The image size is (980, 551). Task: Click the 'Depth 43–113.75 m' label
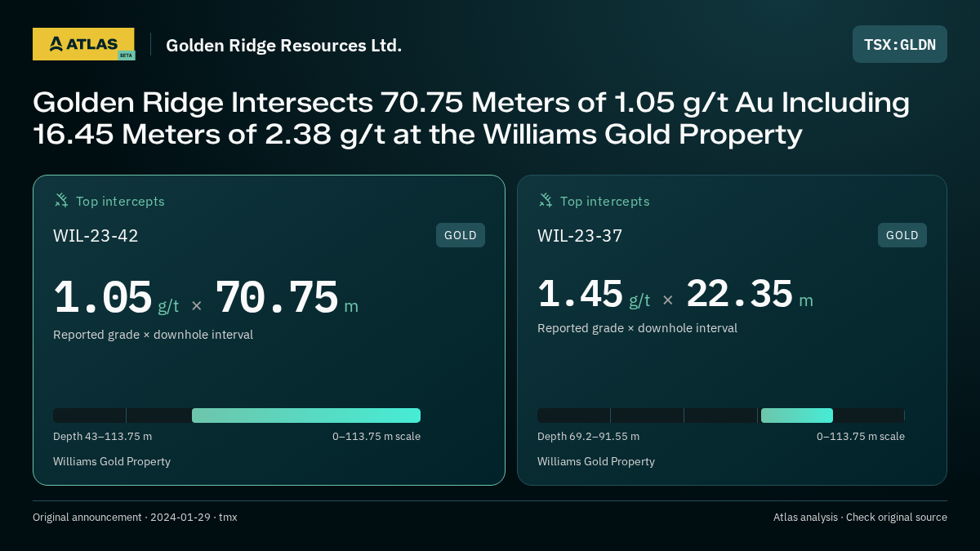click(102, 436)
